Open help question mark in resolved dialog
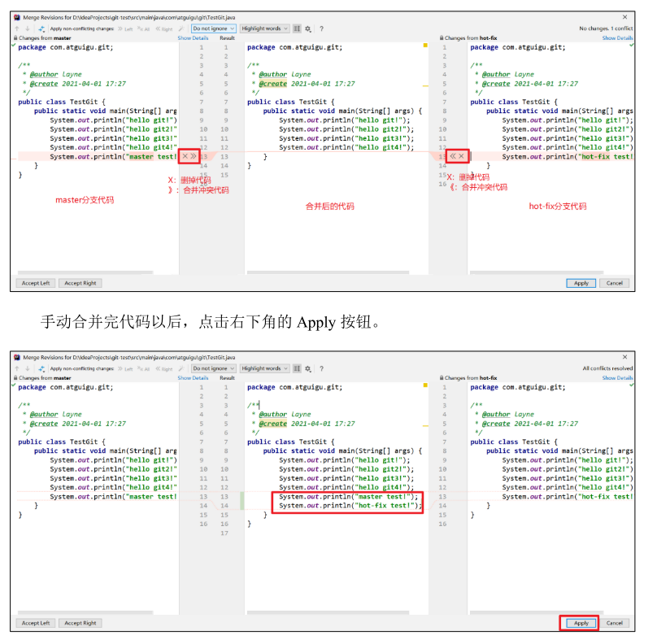 [x=321, y=368]
